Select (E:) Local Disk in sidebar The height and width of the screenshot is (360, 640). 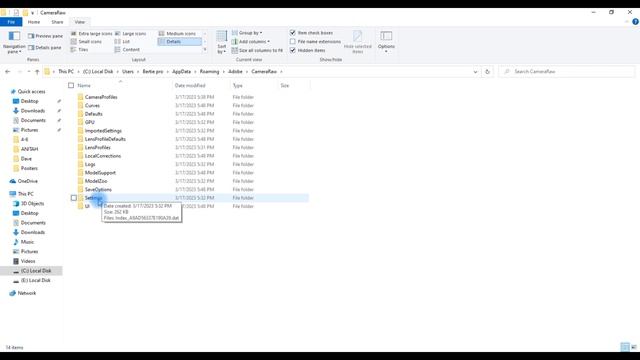pyautogui.click(x=36, y=280)
